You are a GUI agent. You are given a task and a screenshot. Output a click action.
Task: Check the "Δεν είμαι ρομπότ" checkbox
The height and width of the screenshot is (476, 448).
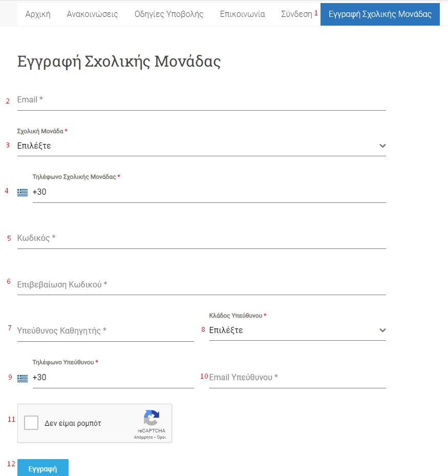[32, 423]
